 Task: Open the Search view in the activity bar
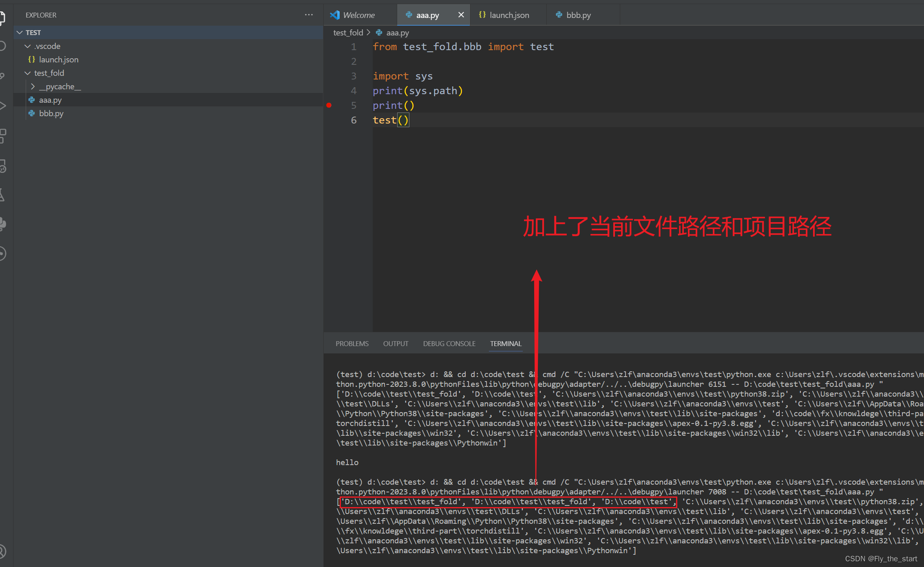click(x=2, y=46)
